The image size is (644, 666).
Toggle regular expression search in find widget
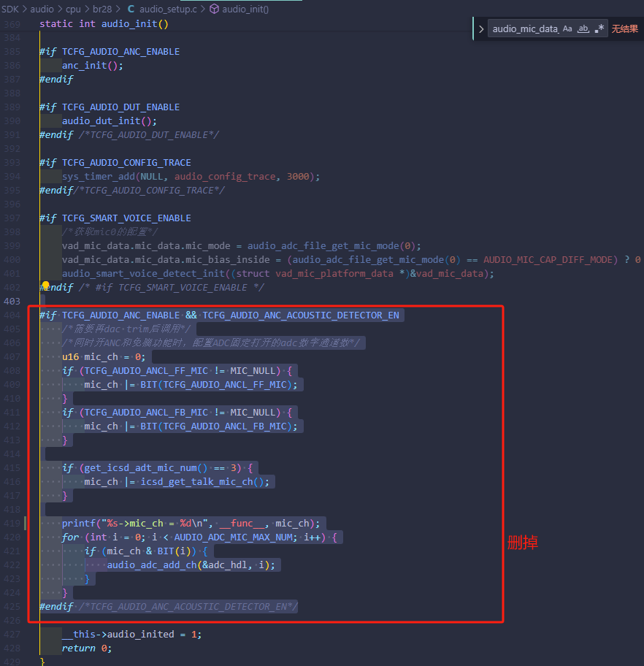pyautogui.click(x=599, y=29)
